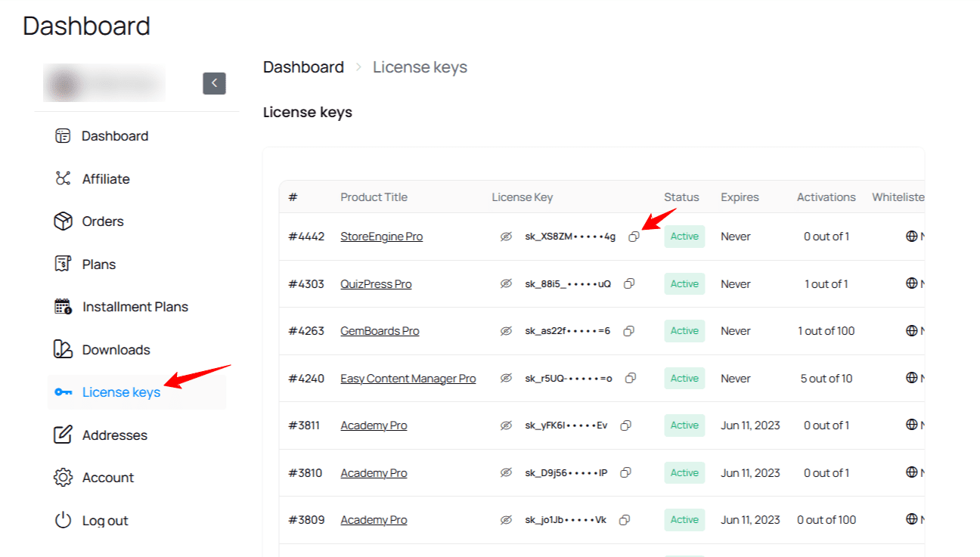Click the Downloads icon in sidebar
The width and height of the screenshot is (980, 557).
click(63, 350)
